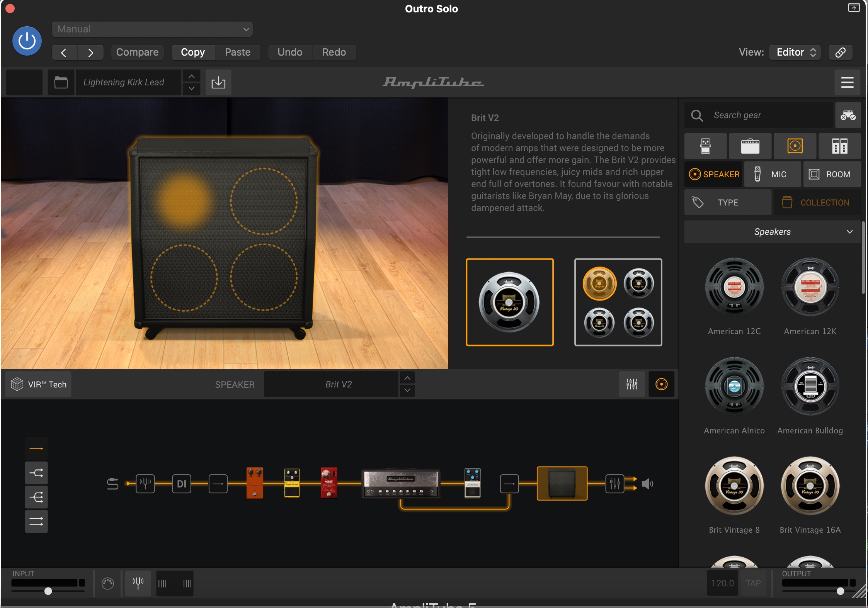Switch to TYPE filter tab
The height and width of the screenshot is (608, 868).
(x=728, y=202)
